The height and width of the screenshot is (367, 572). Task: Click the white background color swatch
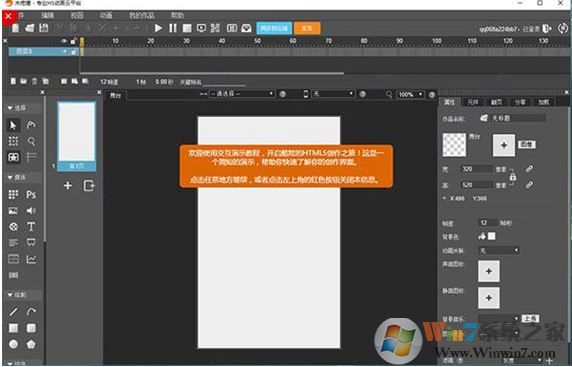pos(492,236)
